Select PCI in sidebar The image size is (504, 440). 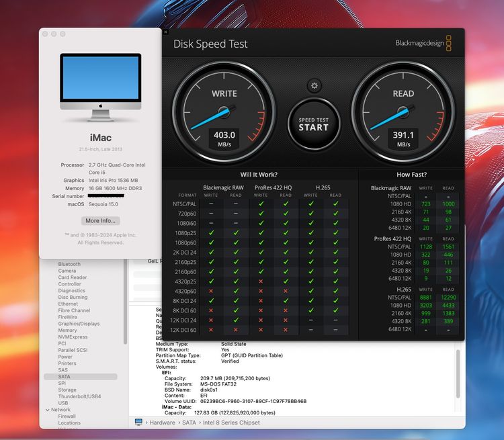pyautogui.click(x=62, y=343)
